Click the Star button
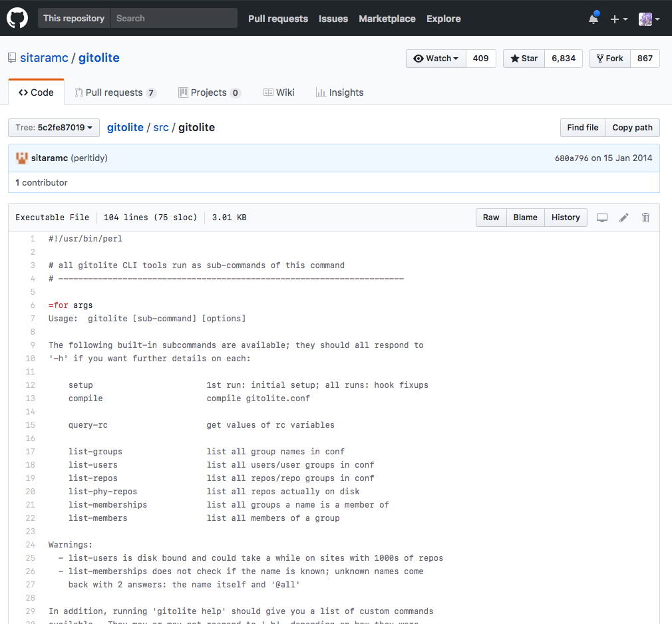The image size is (672, 624). [524, 59]
